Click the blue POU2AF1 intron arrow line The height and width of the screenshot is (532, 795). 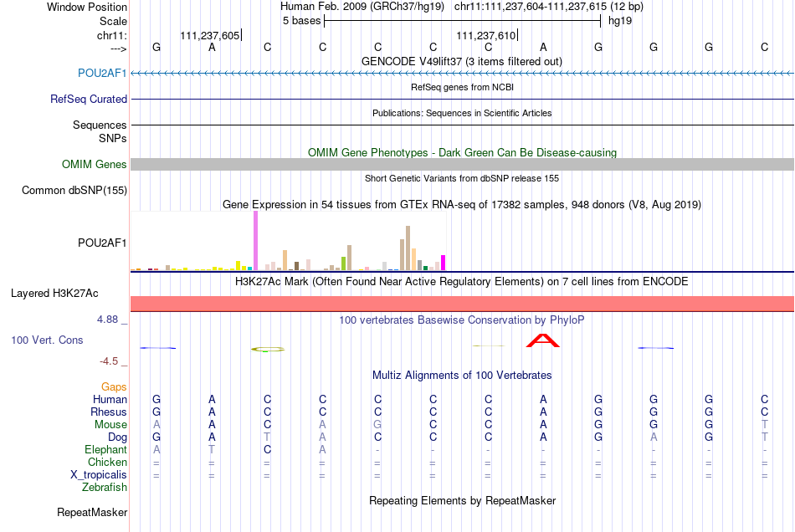pos(463,74)
